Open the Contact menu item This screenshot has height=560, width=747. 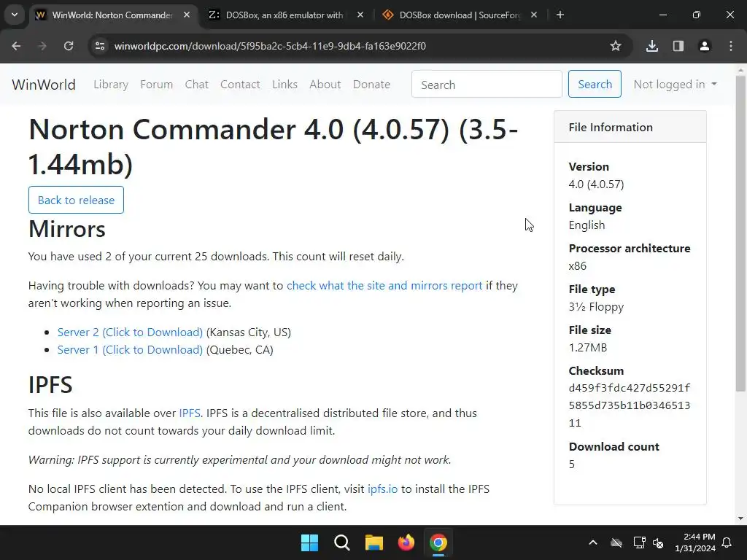(240, 85)
